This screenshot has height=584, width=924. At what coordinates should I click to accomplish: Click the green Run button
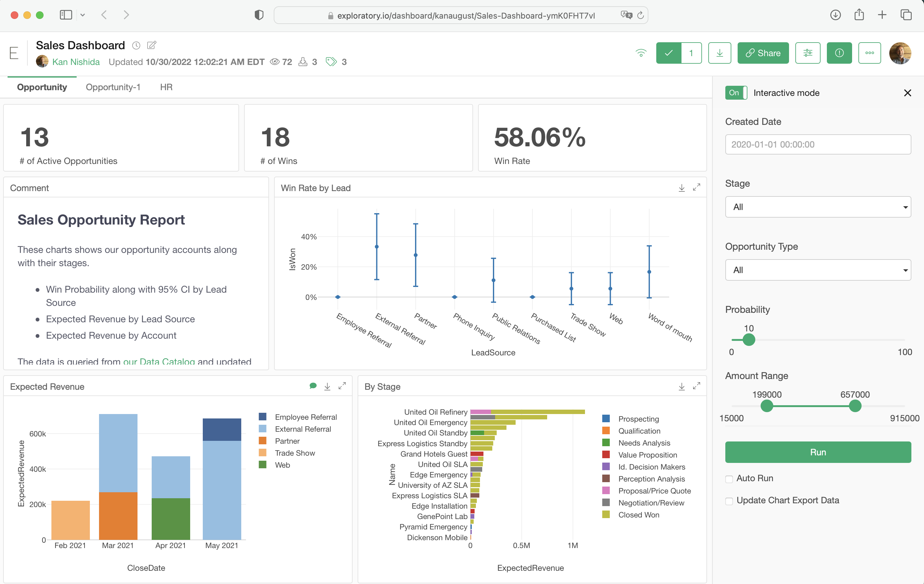click(817, 452)
